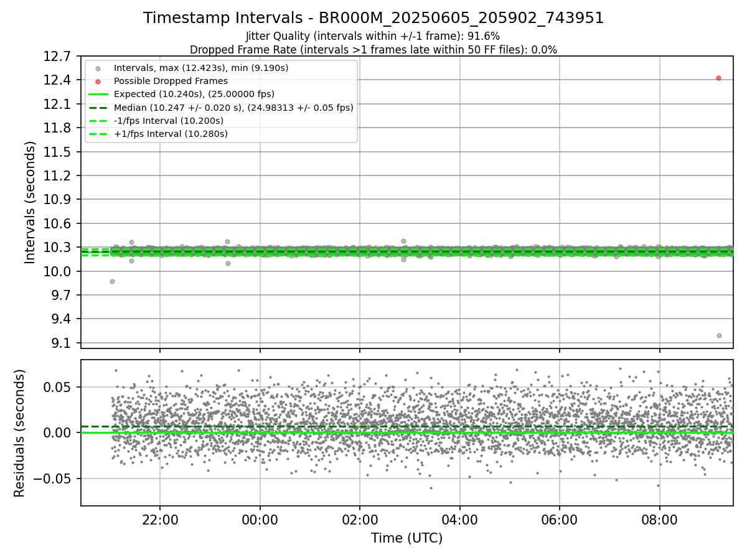Click legend entry Median (10.247 +/- 0.020 s)
The height and width of the screenshot is (560, 747).
click(233, 107)
